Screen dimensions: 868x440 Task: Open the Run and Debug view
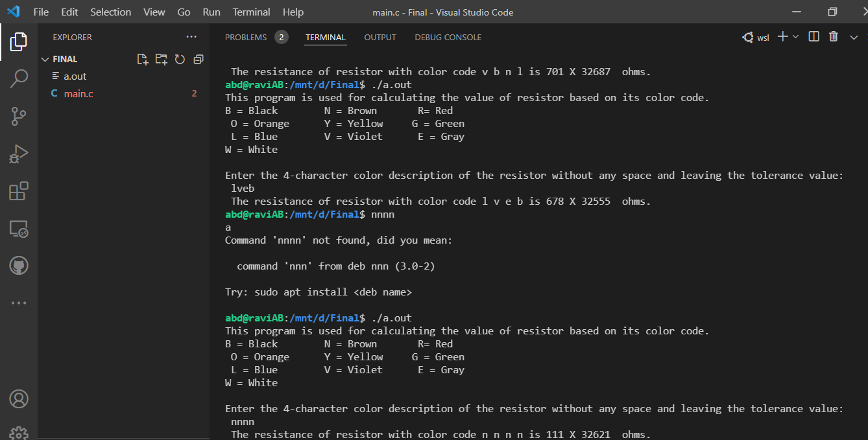coord(19,154)
